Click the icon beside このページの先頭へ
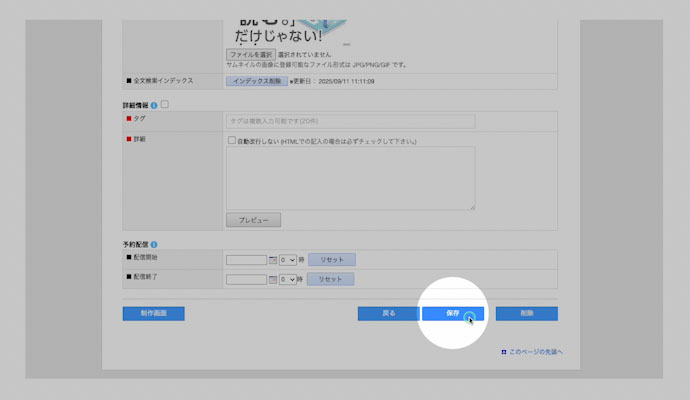Image resolution: width=690 pixels, height=400 pixels. coord(502,352)
